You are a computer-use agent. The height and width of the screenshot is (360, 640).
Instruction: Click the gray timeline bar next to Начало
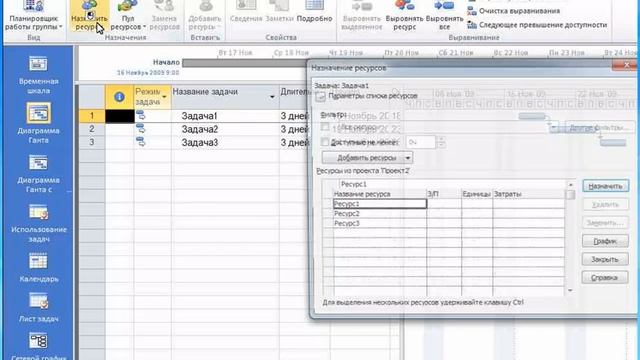244,63
